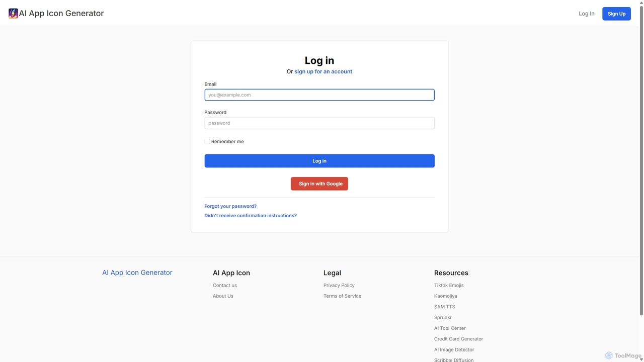Choose Sign in with Google
Viewport: 644px width, 362px height.
point(319,184)
